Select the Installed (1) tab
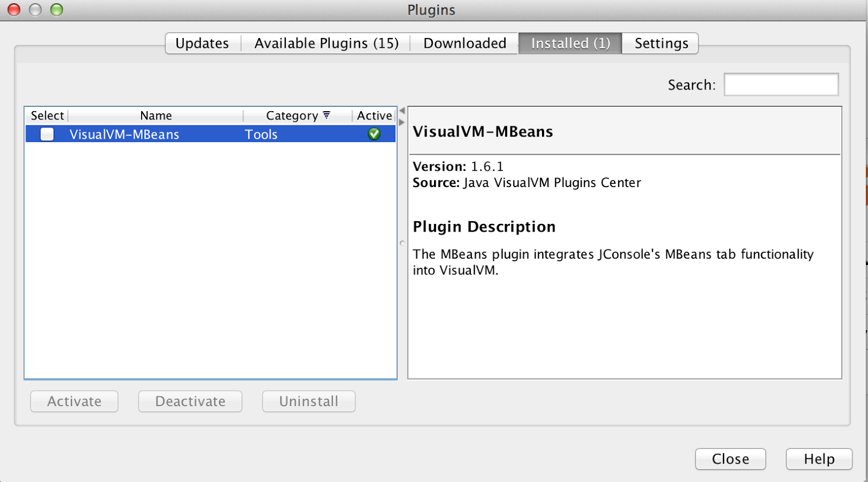 pos(570,43)
